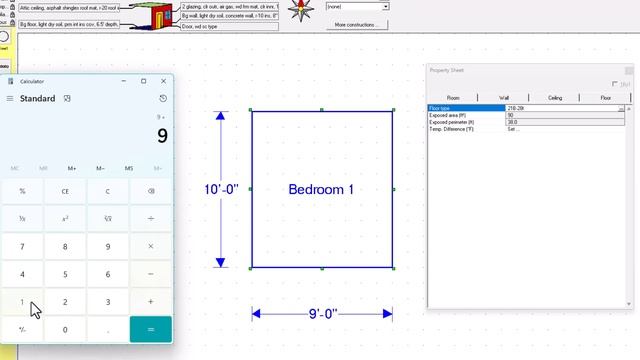Click the 9'-0" width dimension label
Image resolution: width=640 pixels, height=360 pixels.
coord(323,314)
